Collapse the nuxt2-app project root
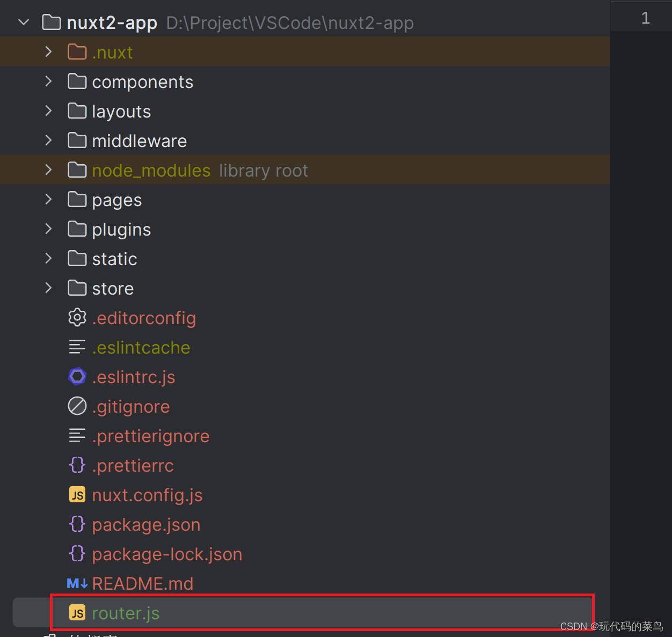The width and height of the screenshot is (672, 637). [x=23, y=22]
